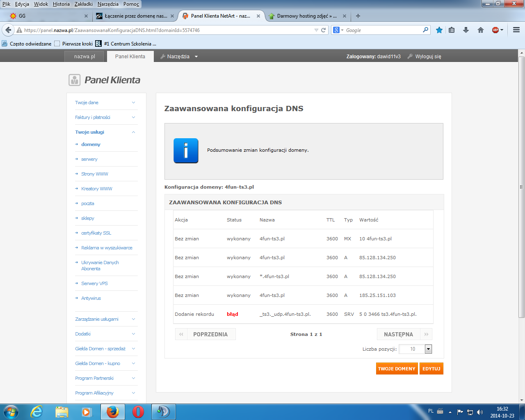Open Serwery VPS sidebar link
Image resolution: width=525 pixels, height=420 pixels.
pyautogui.click(x=94, y=283)
